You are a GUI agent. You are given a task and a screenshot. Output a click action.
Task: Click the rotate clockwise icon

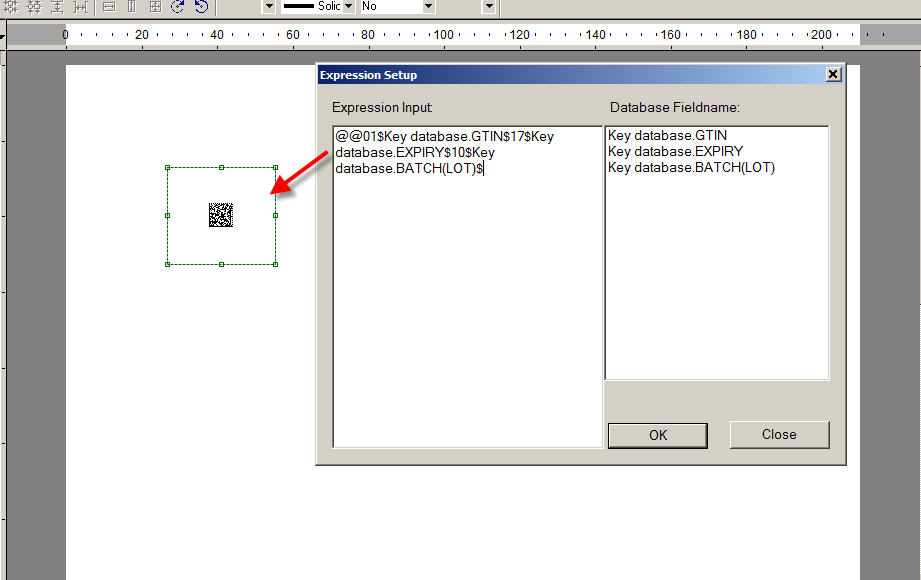click(178, 6)
